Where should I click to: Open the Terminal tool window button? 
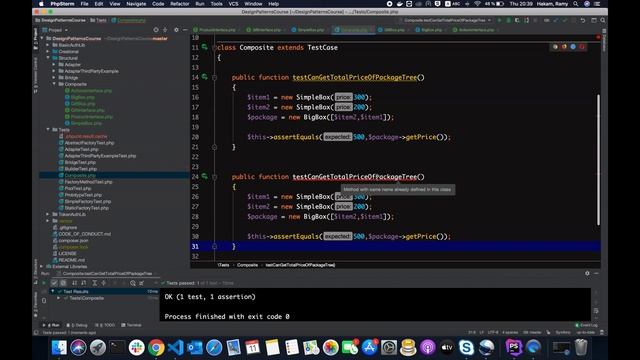click(131, 325)
